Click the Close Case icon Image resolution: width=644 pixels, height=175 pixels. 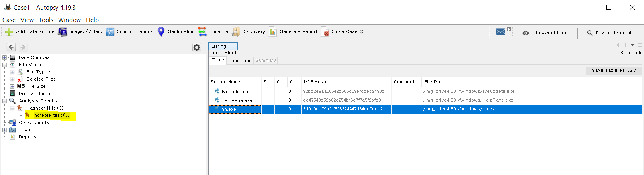point(325,32)
